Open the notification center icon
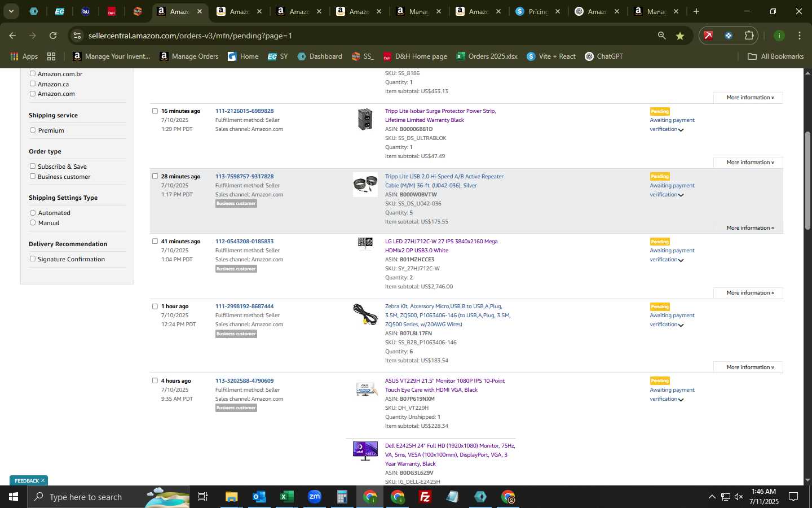The image size is (812, 508). pos(793,497)
